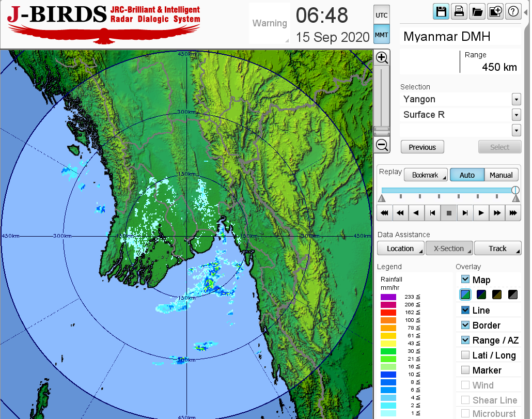Open the Help question mark icon
Screen dimensions: 532x419
click(x=513, y=12)
